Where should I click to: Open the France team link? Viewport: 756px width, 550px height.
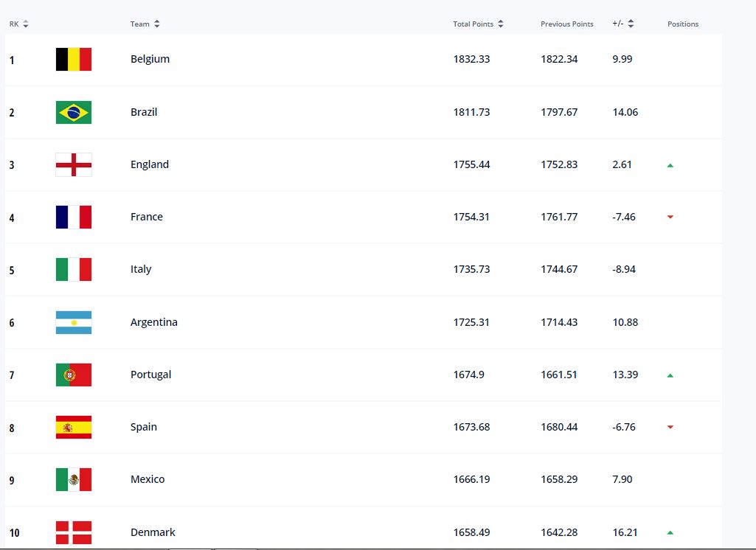click(x=147, y=217)
